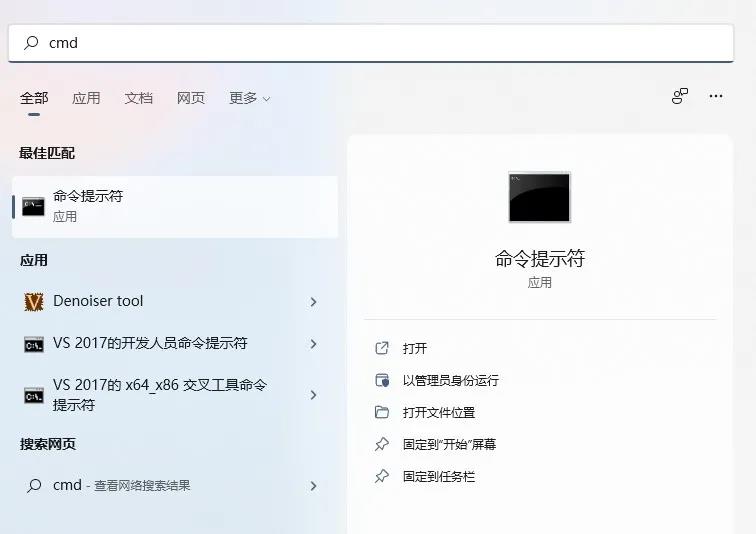
Task: Click the search account feedback icon
Action: (680, 96)
